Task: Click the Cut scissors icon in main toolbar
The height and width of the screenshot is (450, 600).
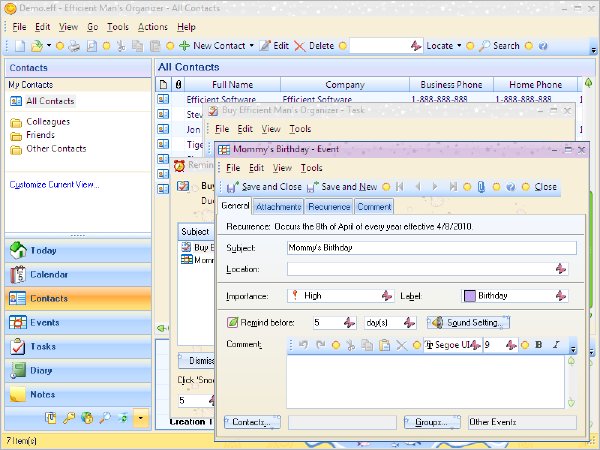Action: pyautogui.click(x=121, y=46)
